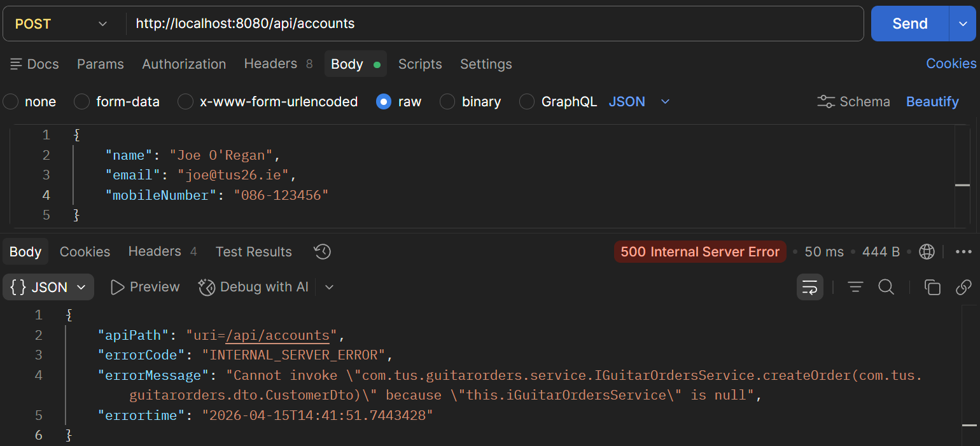Open the Scripts tab
Image resolution: width=980 pixels, height=446 pixels.
coord(420,64)
